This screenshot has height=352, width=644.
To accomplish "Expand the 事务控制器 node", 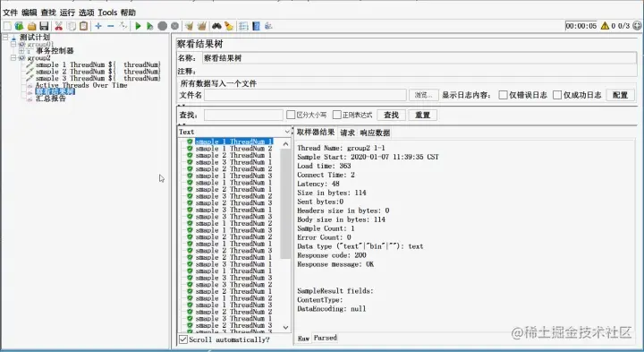I will pyautogui.click(x=21, y=51).
